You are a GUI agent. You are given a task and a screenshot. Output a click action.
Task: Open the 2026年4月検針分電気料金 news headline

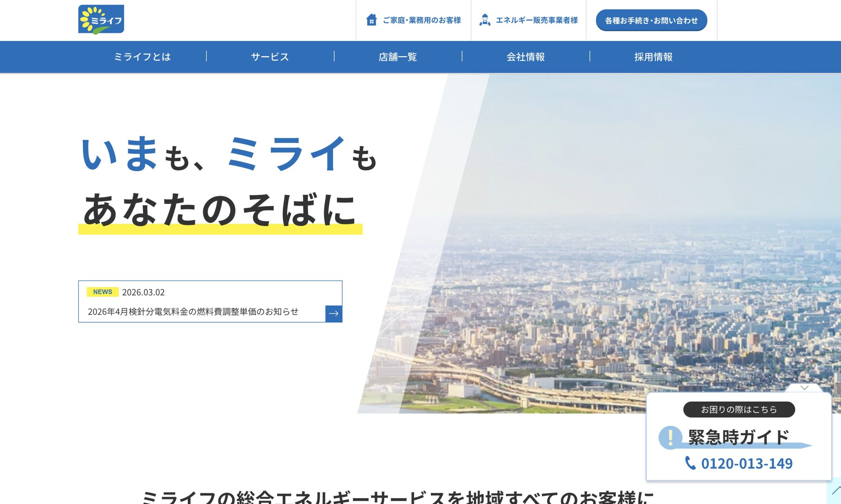point(193,312)
